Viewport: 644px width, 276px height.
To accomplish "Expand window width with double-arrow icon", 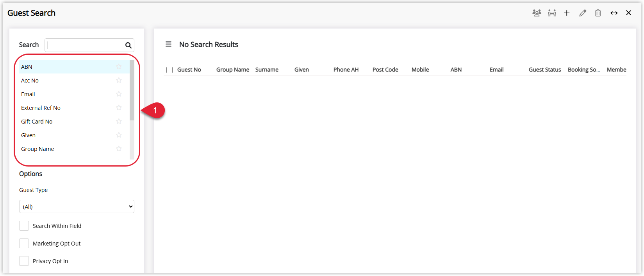I will 614,13.
